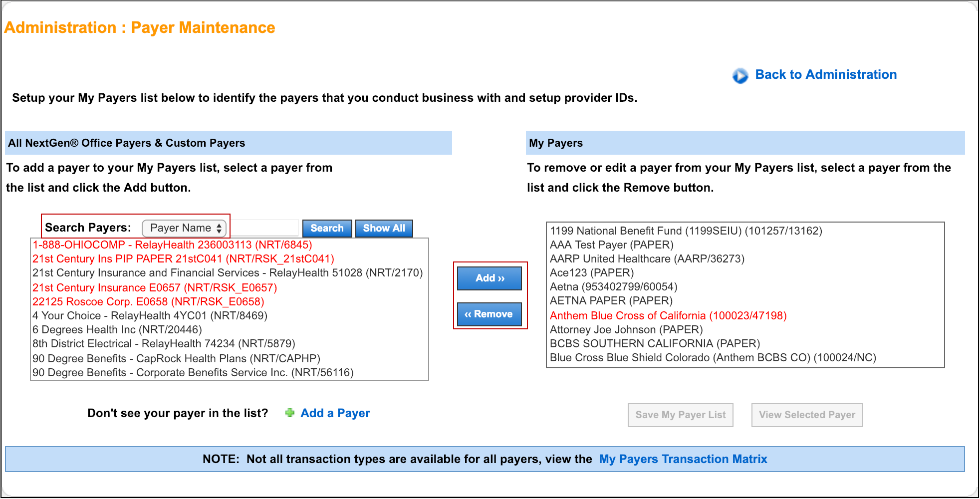Select 6 Degrees Health Inc payer

(230, 330)
